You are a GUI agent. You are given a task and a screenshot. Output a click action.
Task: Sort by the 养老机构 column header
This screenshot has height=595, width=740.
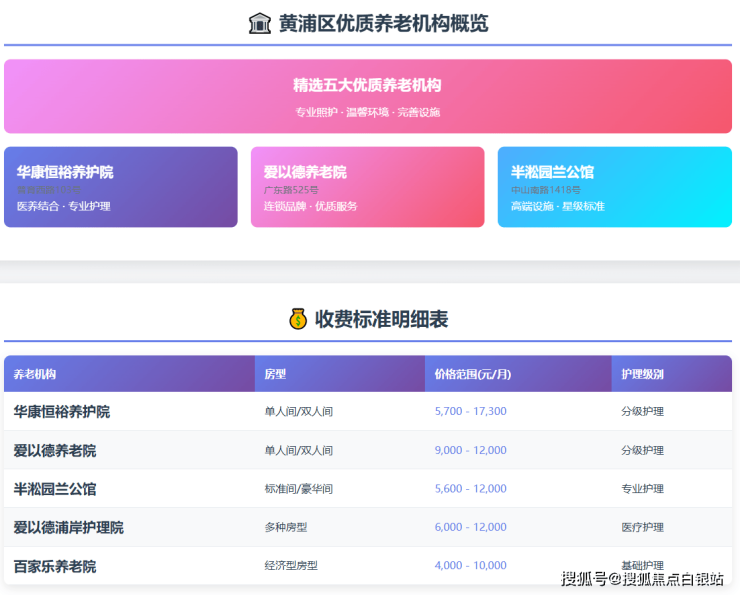(35, 374)
